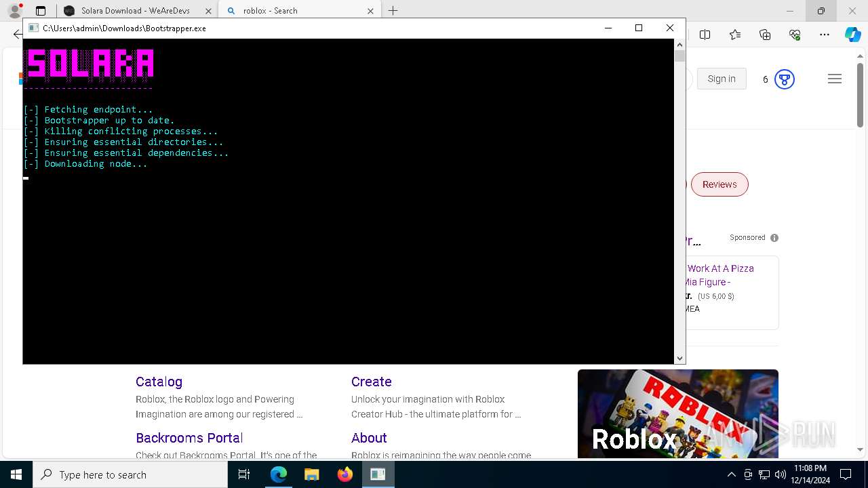The image size is (868, 488).
Task: Open File Explorer from taskbar
Action: (x=312, y=474)
